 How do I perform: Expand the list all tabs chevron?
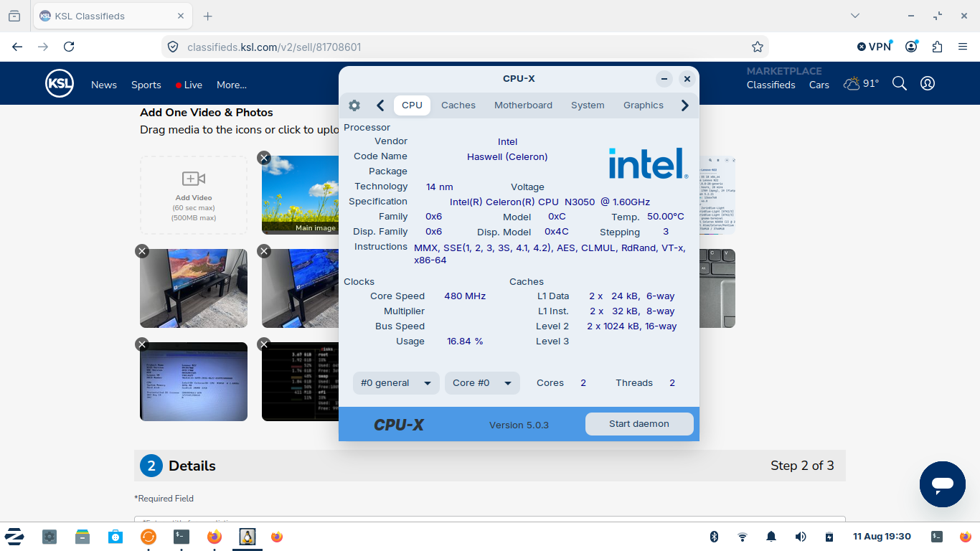pos(854,16)
